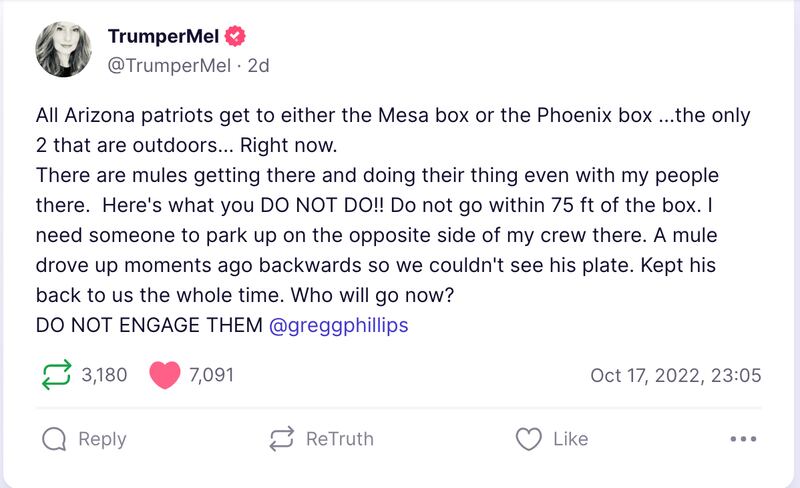The image size is (800, 488).
Task: Click the 'Oct 17, 2022, 23:05' date
Action: click(x=676, y=375)
